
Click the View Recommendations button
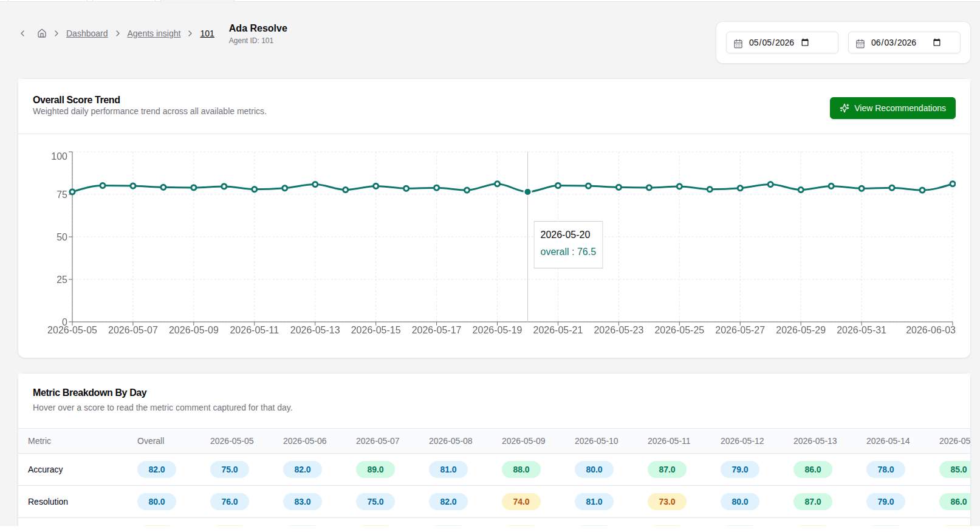(x=893, y=108)
